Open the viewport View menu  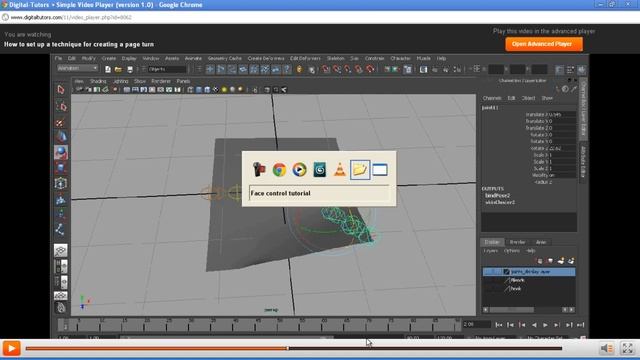[x=79, y=81]
